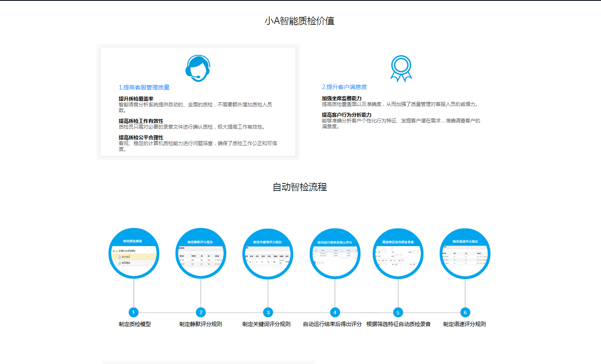Click the 自动智检流程 section title
The width and height of the screenshot is (601, 364).
300,187
